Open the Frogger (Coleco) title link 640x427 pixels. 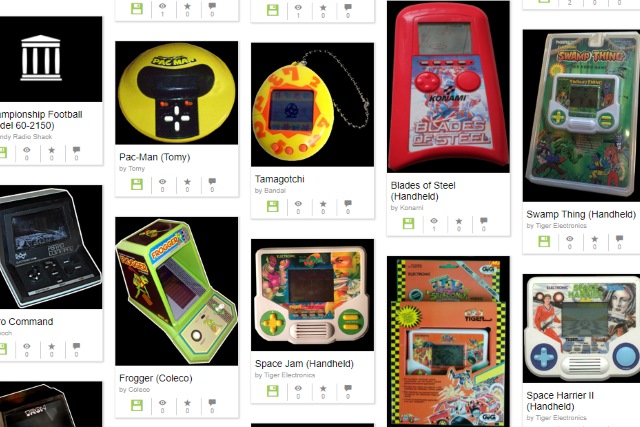(156, 378)
